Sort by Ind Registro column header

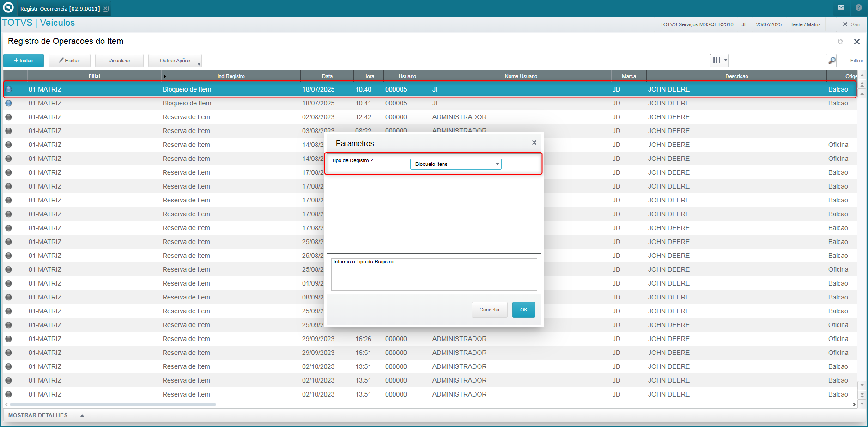pos(231,76)
